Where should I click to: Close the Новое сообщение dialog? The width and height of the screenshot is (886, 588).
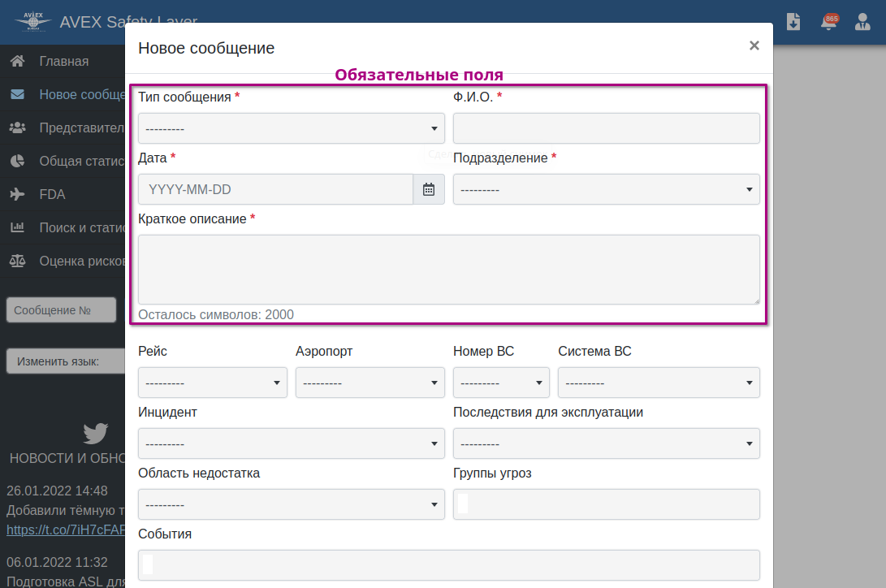pos(754,45)
